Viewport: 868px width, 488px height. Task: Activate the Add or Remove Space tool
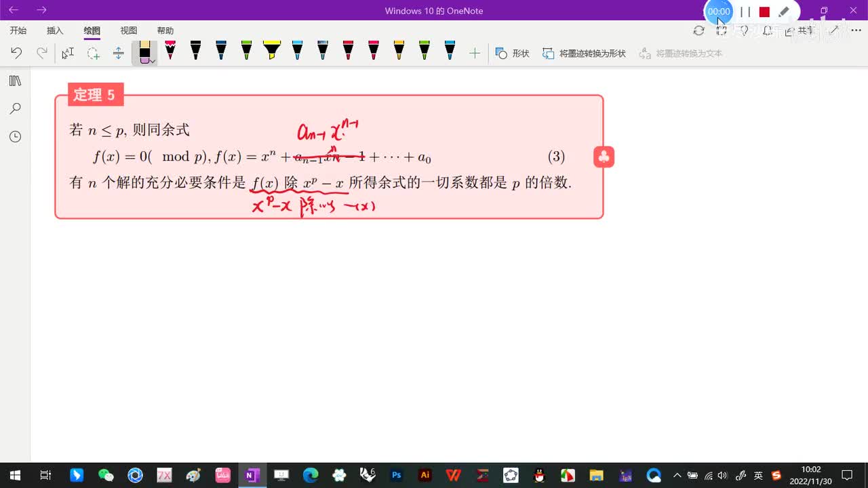[x=119, y=53]
